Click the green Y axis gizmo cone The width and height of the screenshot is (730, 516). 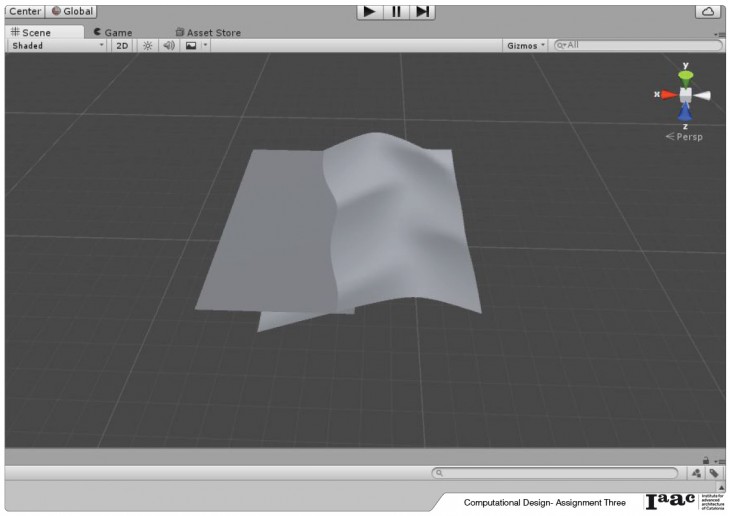point(685,77)
